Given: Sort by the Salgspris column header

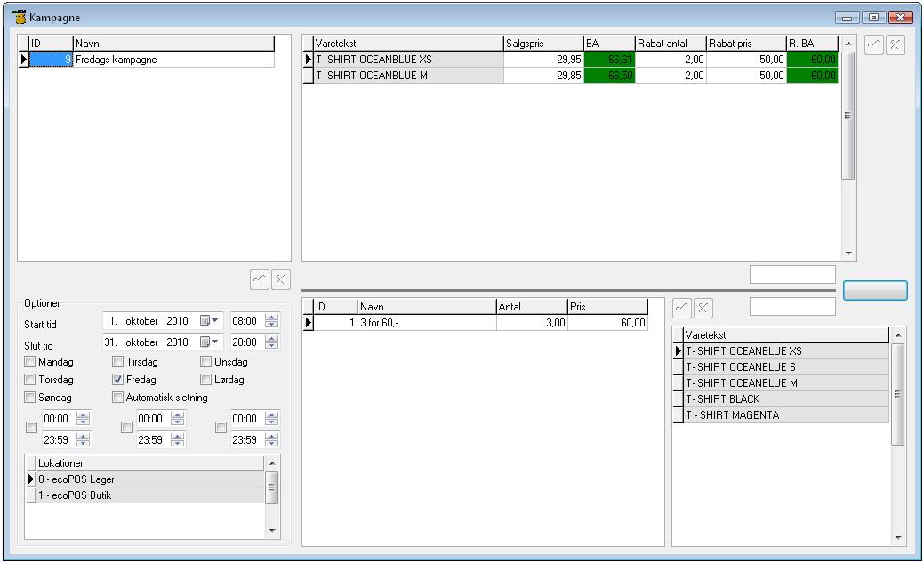Looking at the screenshot, I should click(542, 44).
